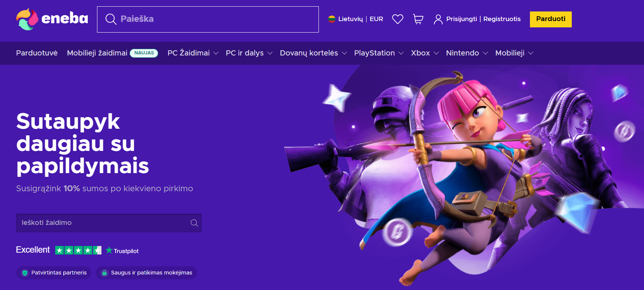Click the Lithuanian flag icon
This screenshot has height=290, width=644.
click(332, 19)
